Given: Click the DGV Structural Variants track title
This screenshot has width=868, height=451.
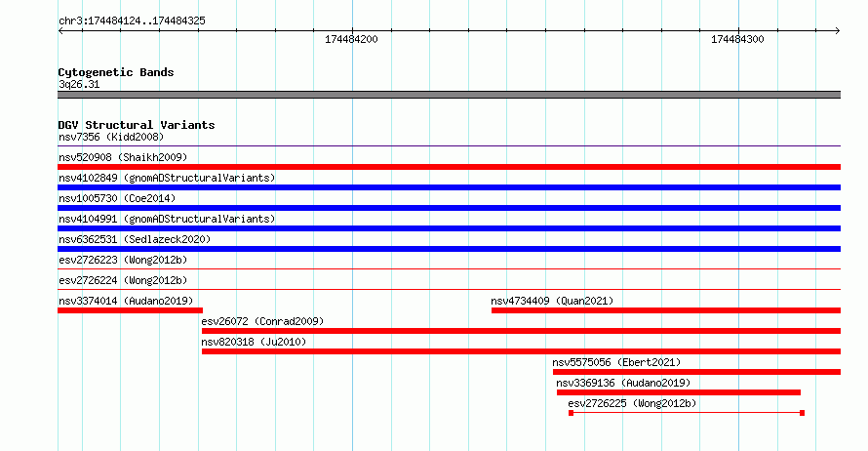Looking at the screenshot, I should [137, 125].
